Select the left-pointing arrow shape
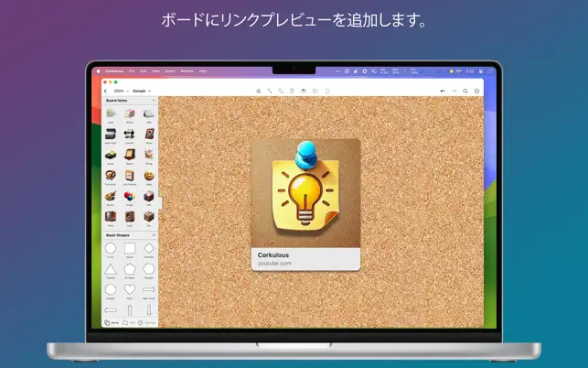This screenshot has height=368, width=588. pos(111,310)
